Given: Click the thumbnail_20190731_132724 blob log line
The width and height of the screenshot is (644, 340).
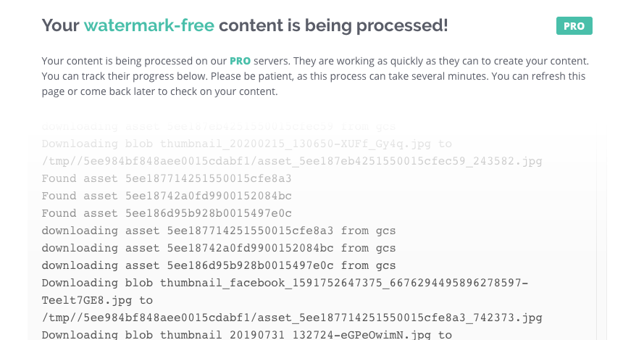Looking at the screenshot, I should (246, 335).
